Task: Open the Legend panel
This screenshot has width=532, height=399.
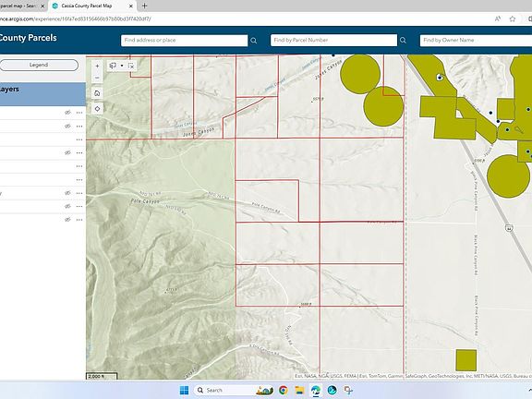Action: coord(39,65)
